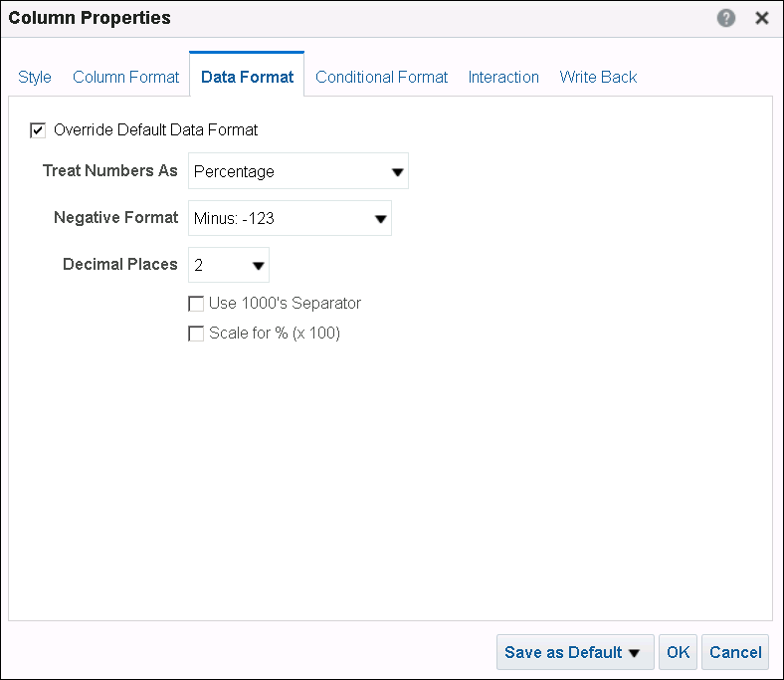The width and height of the screenshot is (784, 680).
Task: Select the Data Format tab
Action: point(247,77)
